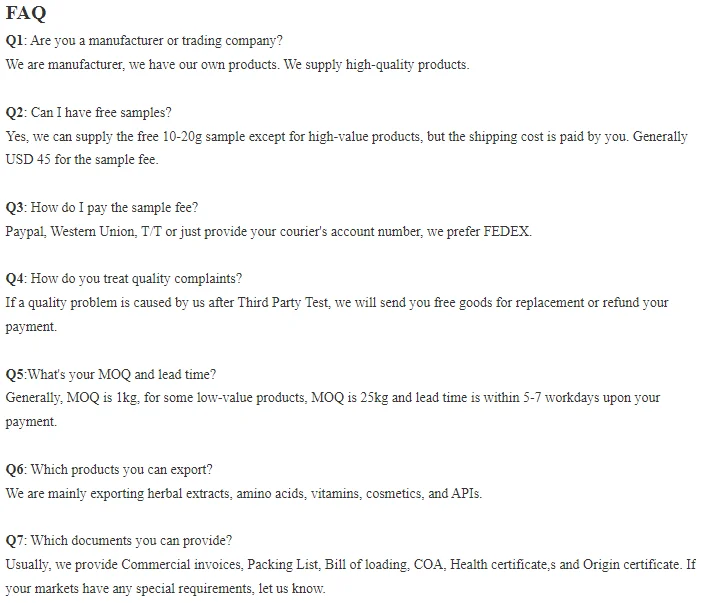Screen dimensions: 719x603
Task: Click the Q3 label
Action: tap(15, 208)
